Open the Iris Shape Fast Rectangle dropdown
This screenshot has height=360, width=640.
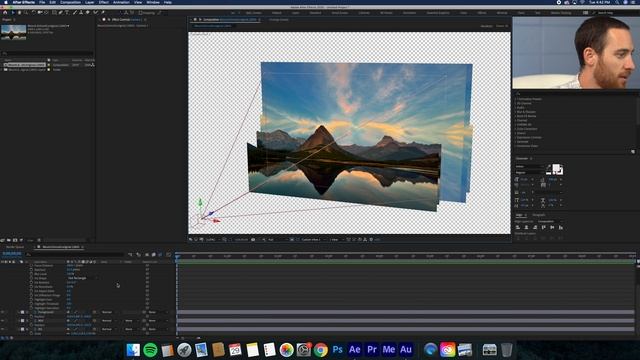[x=83, y=278]
